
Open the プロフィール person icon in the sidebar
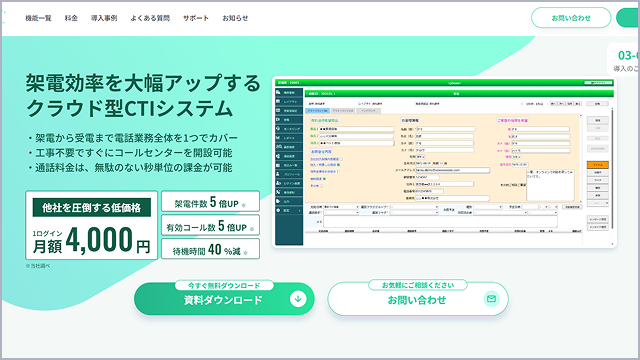click(278, 174)
